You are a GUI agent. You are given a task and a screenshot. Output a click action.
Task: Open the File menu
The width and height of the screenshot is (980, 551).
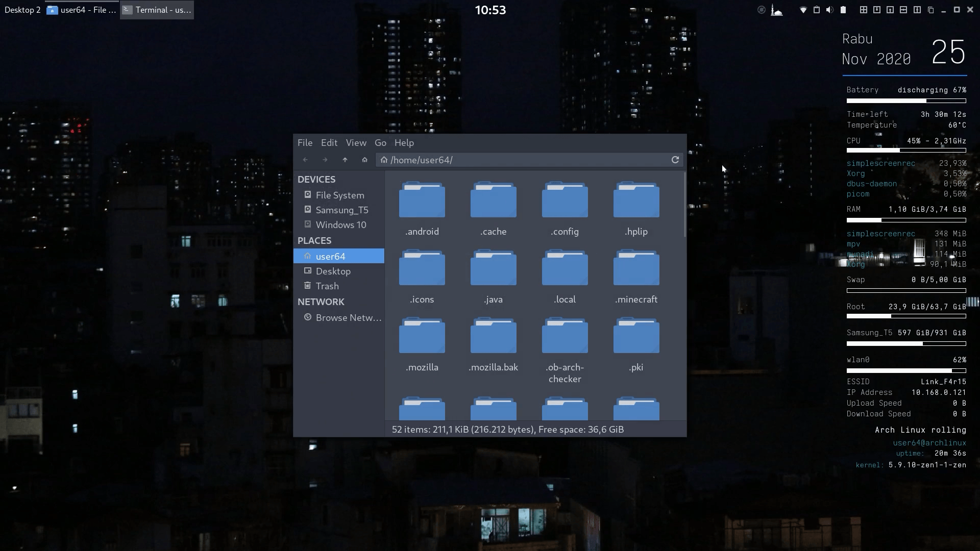point(305,143)
